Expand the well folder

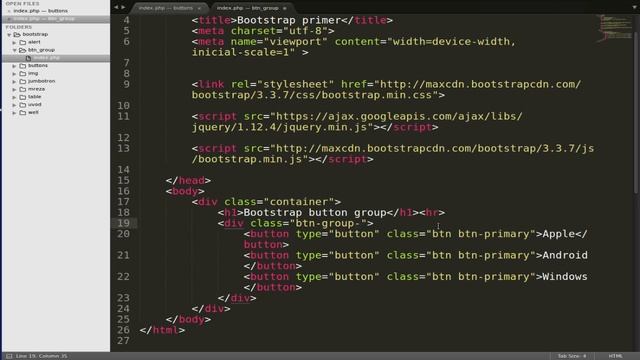[x=14, y=113]
